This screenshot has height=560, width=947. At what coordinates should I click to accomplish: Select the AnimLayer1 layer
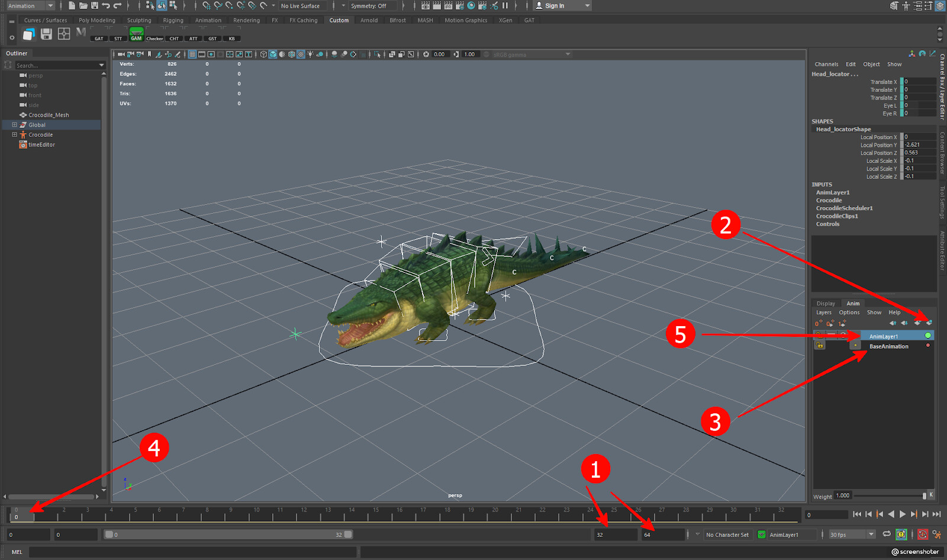[x=884, y=336]
